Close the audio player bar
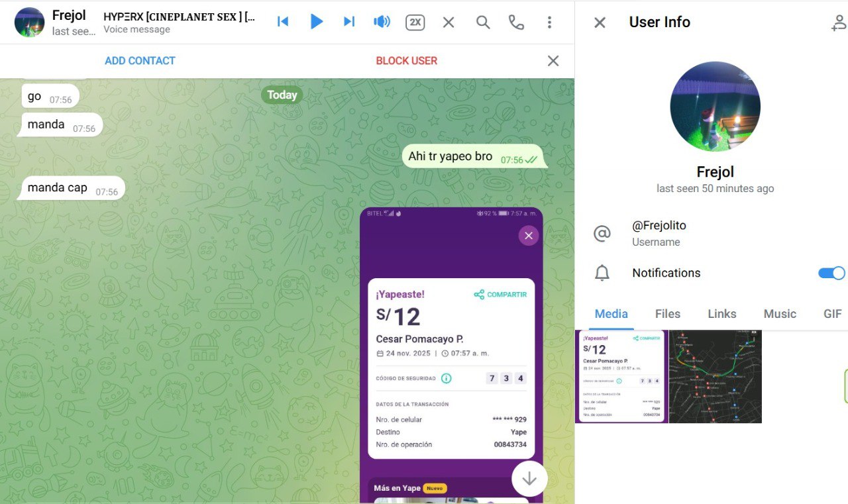Image resolution: width=848 pixels, height=504 pixels. [x=449, y=23]
